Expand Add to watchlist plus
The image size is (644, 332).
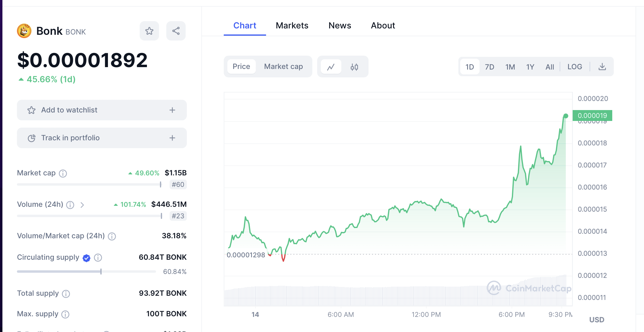click(172, 110)
